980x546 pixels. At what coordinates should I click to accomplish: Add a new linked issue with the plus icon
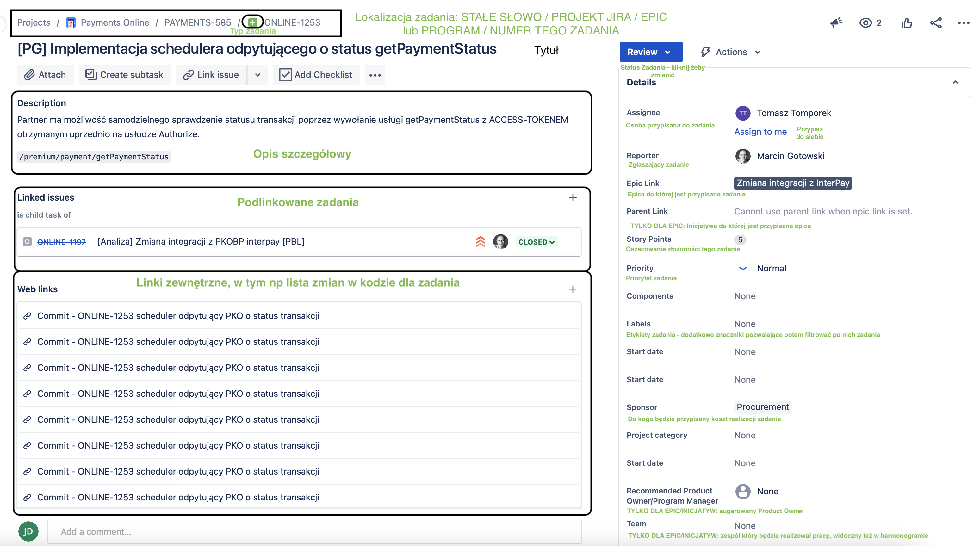pyautogui.click(x=573, y=197)
